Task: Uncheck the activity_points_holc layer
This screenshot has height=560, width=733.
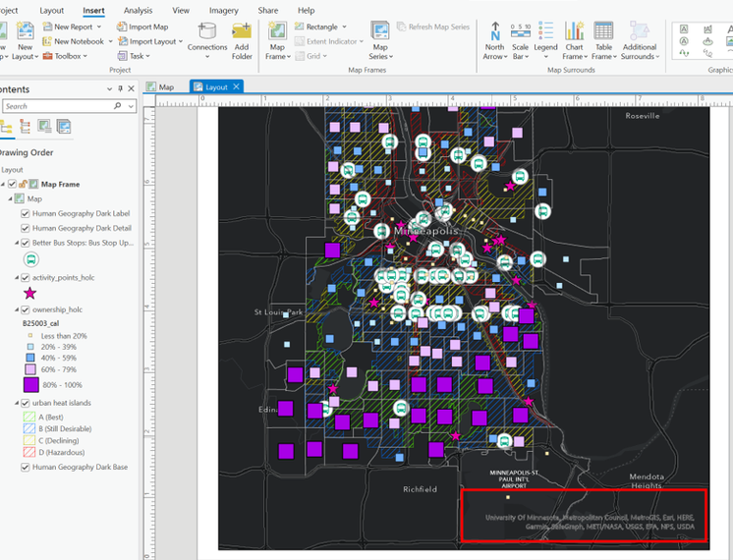Action: coord(26,278)
